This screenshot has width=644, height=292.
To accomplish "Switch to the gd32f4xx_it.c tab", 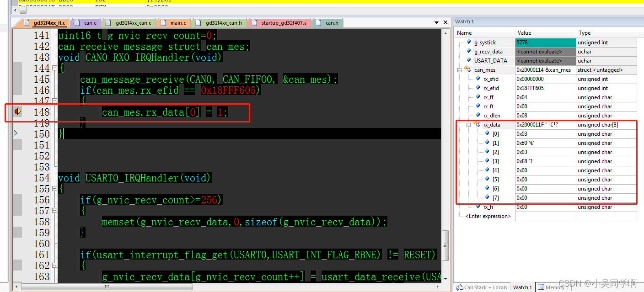I will click(46, 23).
